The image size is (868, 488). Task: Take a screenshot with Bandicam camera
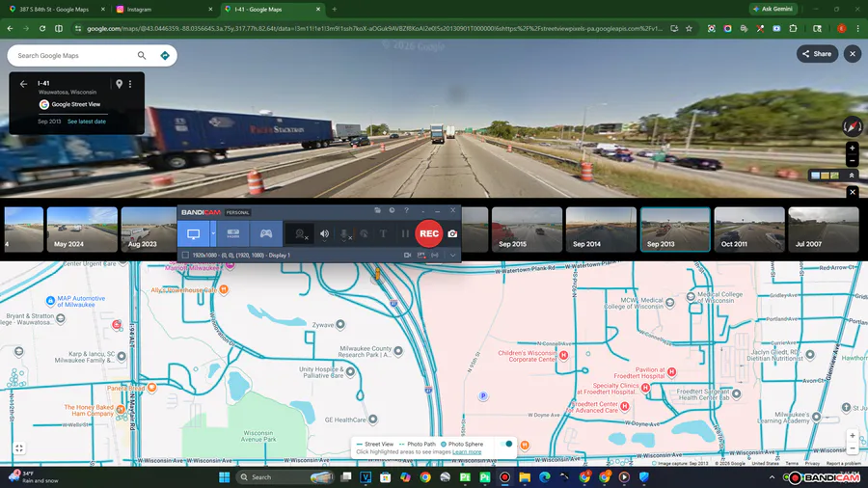(x=452, y=234)
